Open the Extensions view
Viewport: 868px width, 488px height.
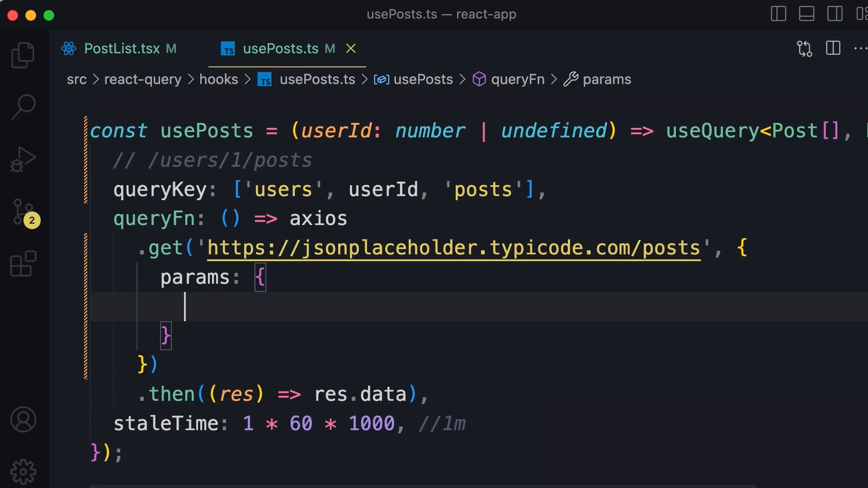point(23,264)
